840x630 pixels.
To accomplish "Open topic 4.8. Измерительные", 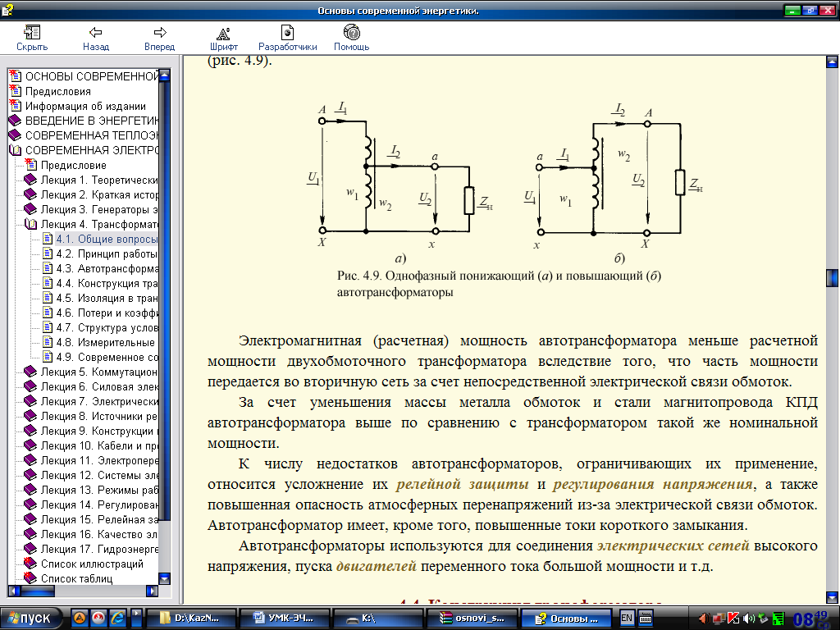I will (x=106, y=342).
